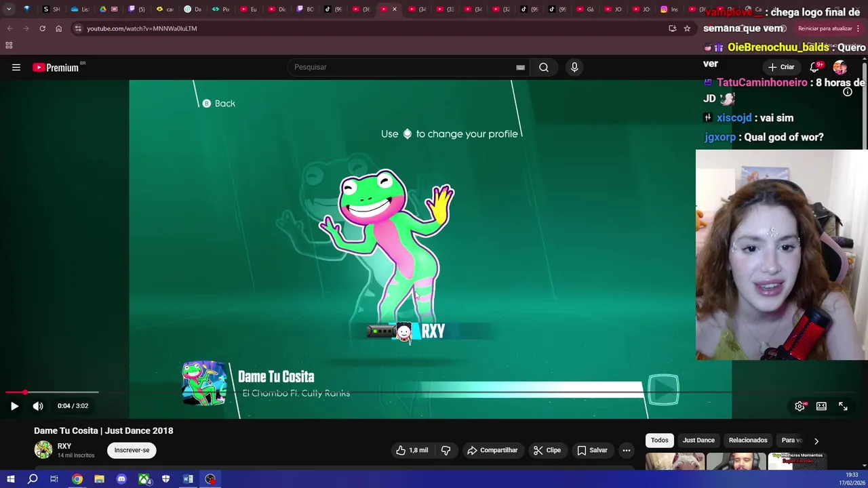Go back in browser history
Screen dimensions: 868x488
coord(9,28)
